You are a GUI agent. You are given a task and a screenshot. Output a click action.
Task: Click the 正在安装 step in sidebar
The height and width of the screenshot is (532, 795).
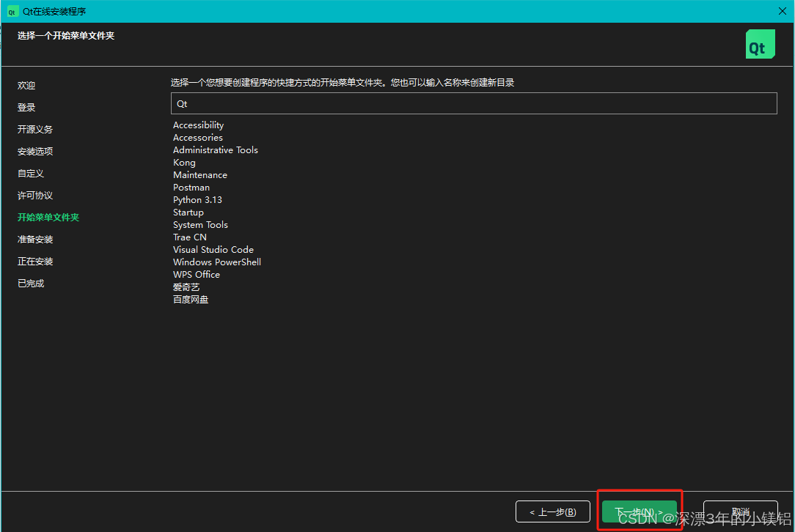[35, 262]
